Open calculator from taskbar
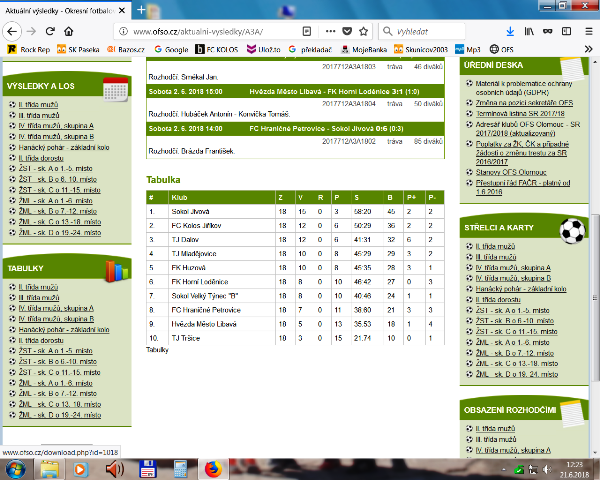 click(x=180, y=469)
